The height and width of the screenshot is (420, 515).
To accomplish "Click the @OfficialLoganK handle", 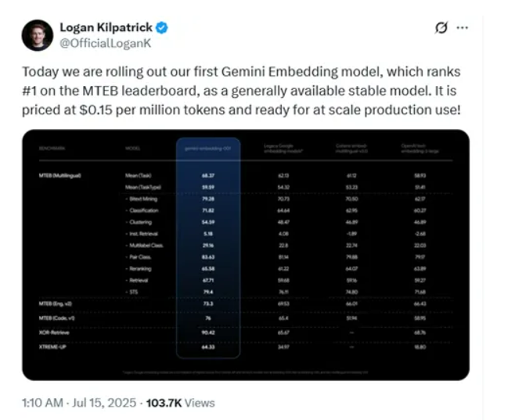I will 106,44.
